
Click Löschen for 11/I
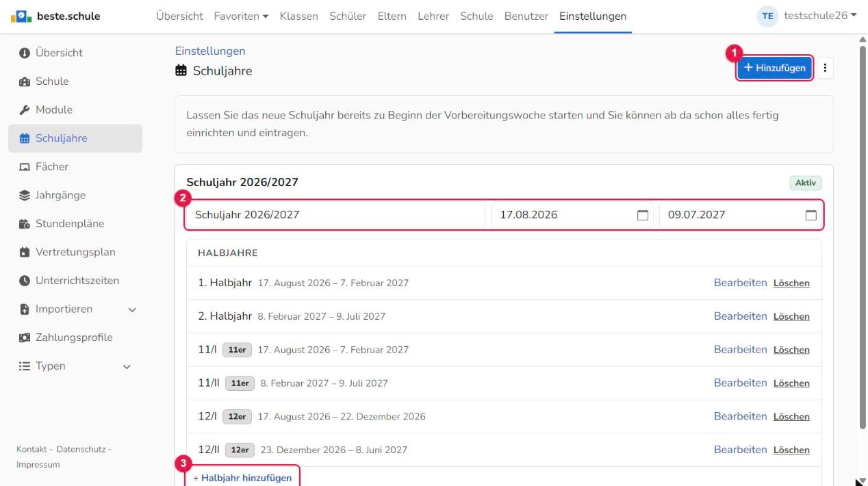coord(791,350)
